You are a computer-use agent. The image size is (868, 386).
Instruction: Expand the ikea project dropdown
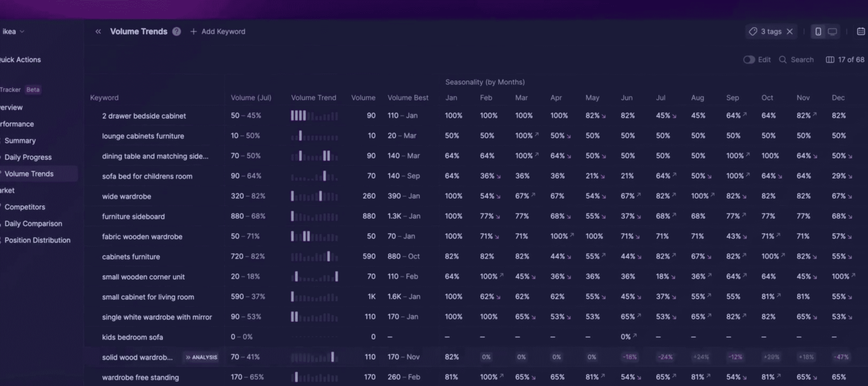coord(13,32)
